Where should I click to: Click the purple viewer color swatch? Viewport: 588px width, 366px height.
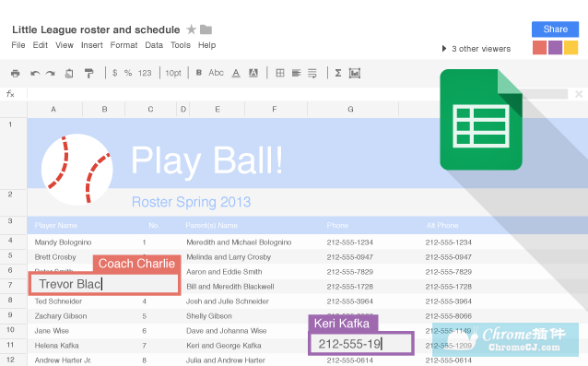(x=556, y=48)
